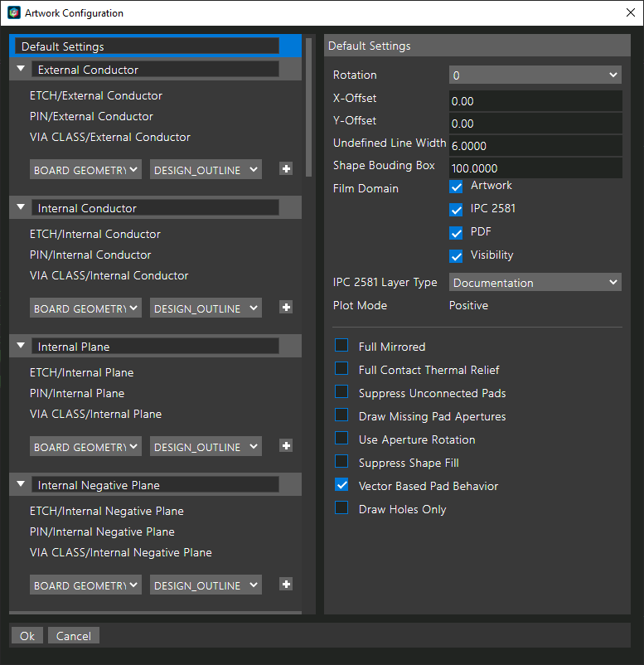Open DESIGN_OUTLINE dropdown under External Conductor

click(206, 170)
